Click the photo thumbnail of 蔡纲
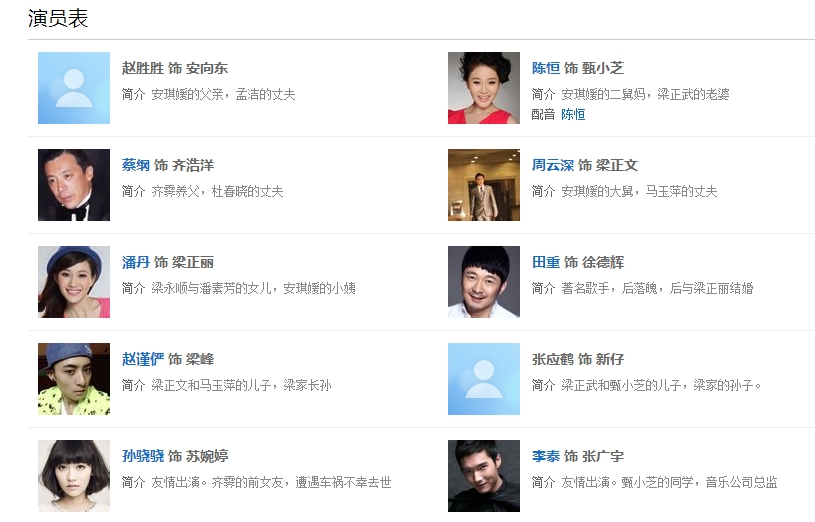Viewport: 815px width, 522px height. pos(74,185)
